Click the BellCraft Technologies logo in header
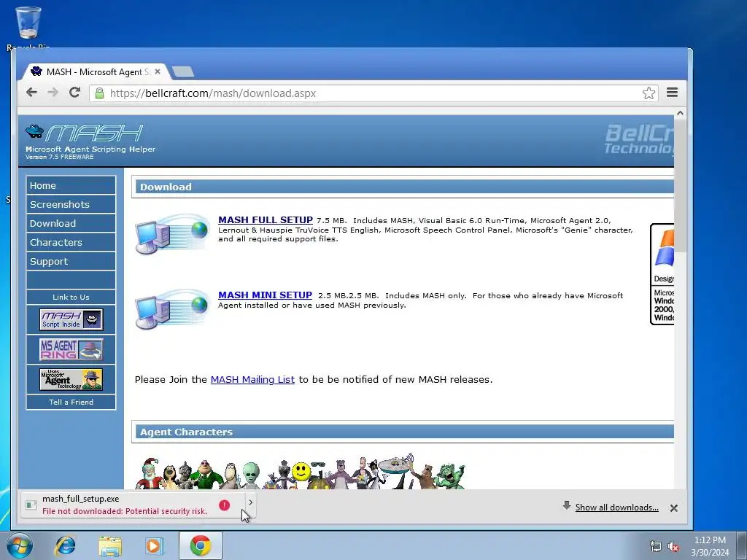Viewport: 747px width, 560px height. click(639, 139)
